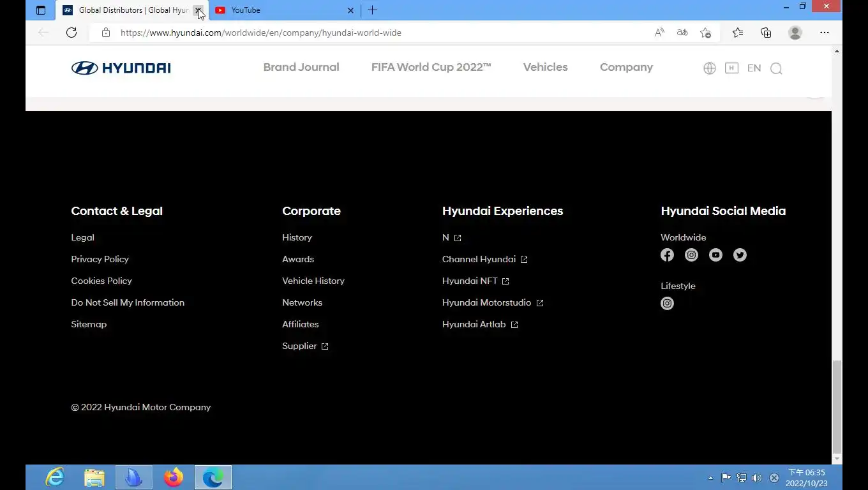The height and width of the screenshot is (490, 868).
Task: Close the Global Distributors tab
Action: pyautogui.click(x=198, y=10)
